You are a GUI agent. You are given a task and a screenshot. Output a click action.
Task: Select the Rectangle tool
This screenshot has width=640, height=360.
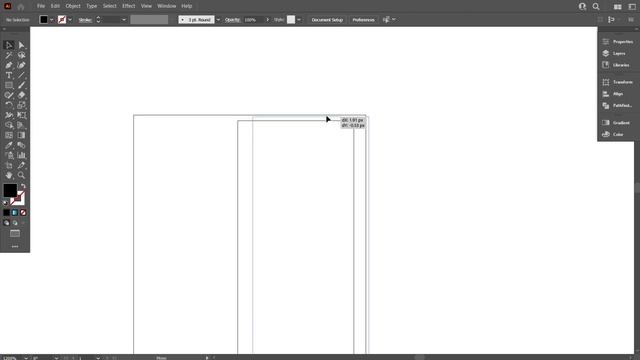click(x=9, y=85)
